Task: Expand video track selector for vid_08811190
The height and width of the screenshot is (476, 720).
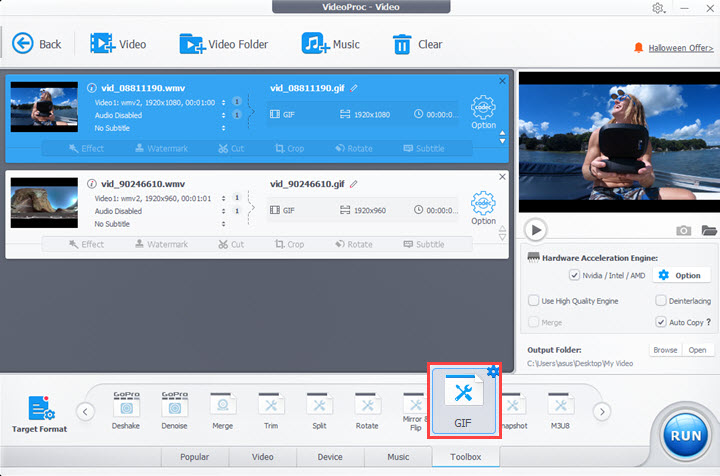Action: (x=224, y=102)
